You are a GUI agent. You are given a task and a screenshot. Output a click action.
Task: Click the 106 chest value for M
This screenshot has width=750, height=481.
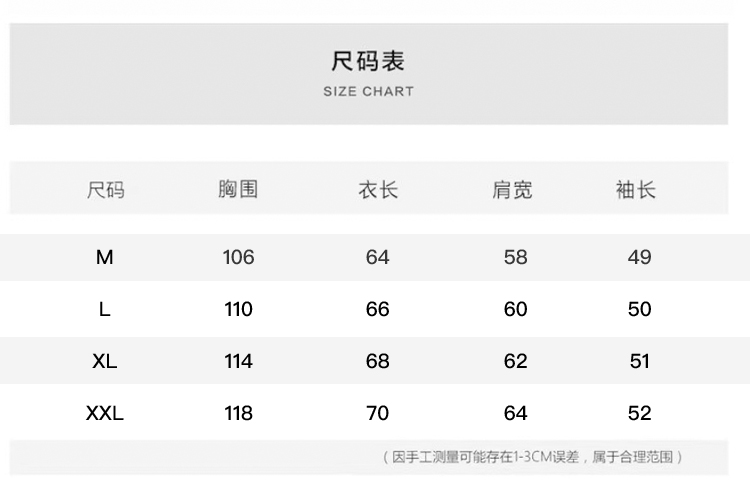pos(238,257)
